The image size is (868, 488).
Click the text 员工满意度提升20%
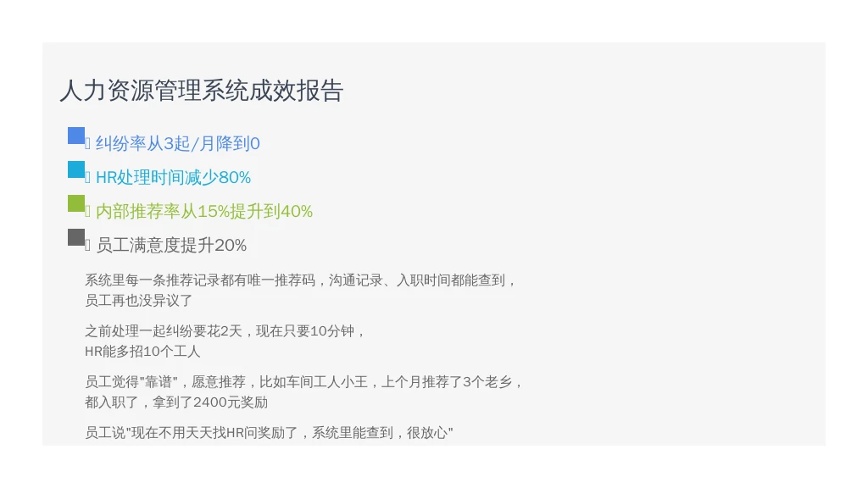click(171, 245)
